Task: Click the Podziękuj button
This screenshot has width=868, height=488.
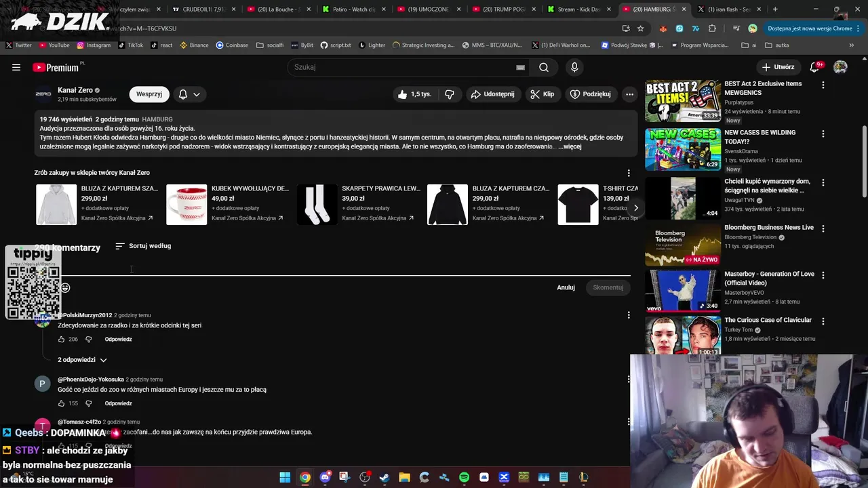Action: pos(591,94)
